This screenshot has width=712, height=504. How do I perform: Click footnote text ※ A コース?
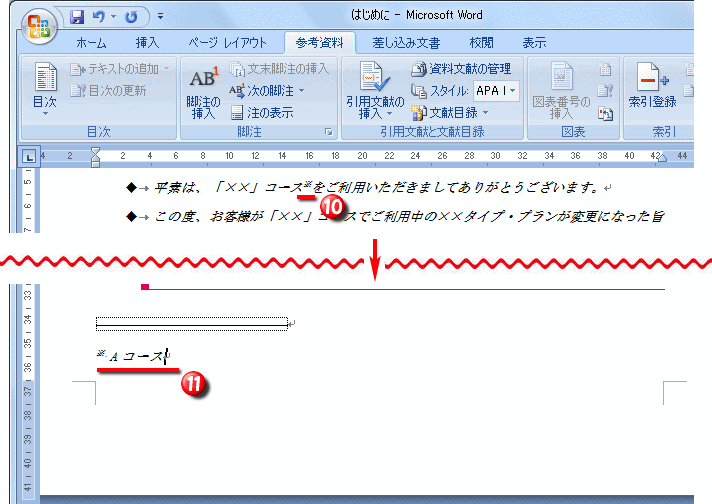click(132, 356)
